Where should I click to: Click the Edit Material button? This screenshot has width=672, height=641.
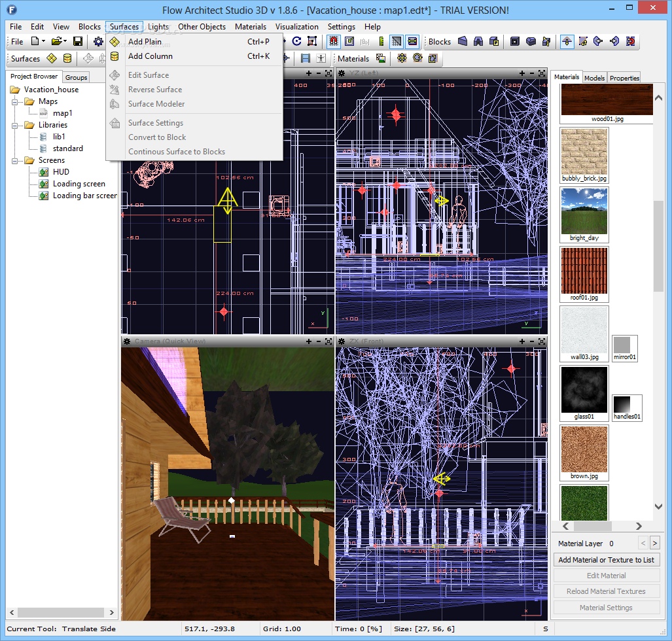(606, 576)
